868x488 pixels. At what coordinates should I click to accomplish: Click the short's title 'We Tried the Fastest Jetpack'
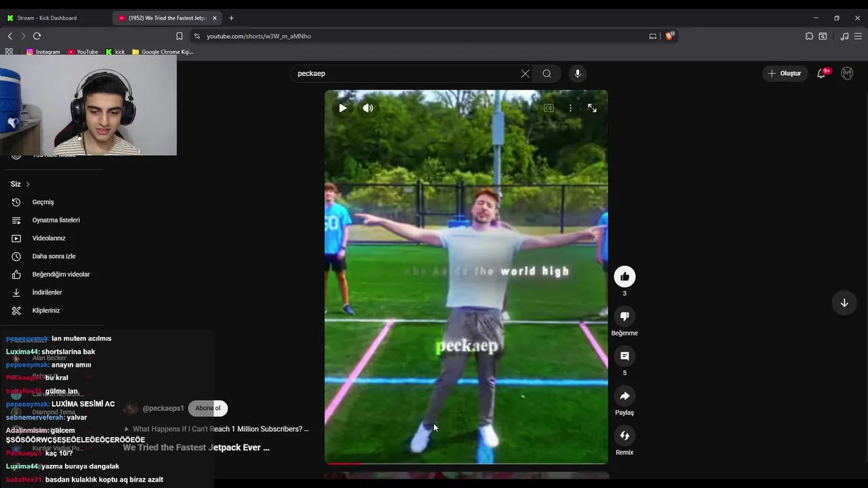point(196,447)
